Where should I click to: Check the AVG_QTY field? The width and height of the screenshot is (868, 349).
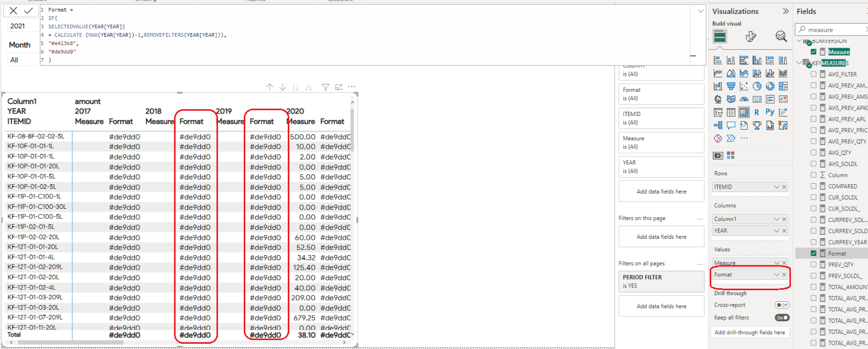(x=813, y=153)
